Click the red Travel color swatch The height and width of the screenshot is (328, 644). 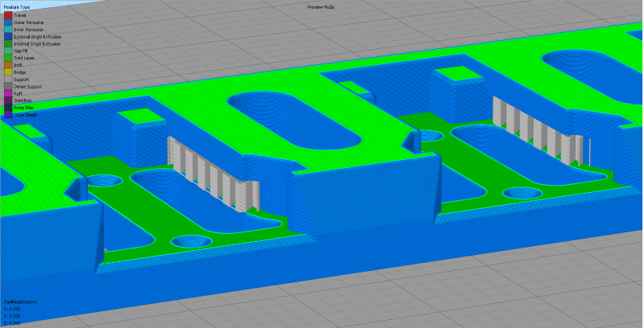(x=8, y=15)
